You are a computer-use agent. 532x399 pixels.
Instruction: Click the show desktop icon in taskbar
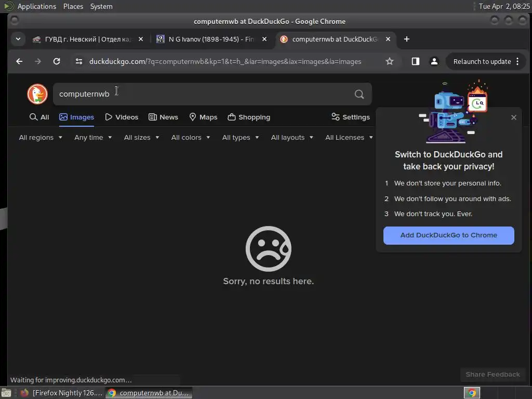(6, 393)
